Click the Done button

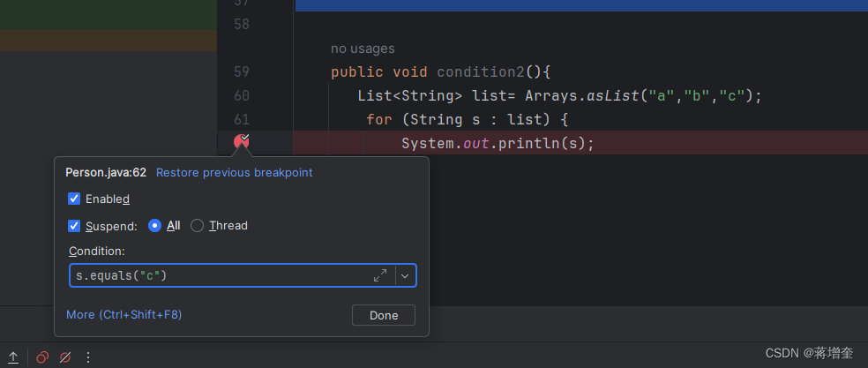[384, 315]
